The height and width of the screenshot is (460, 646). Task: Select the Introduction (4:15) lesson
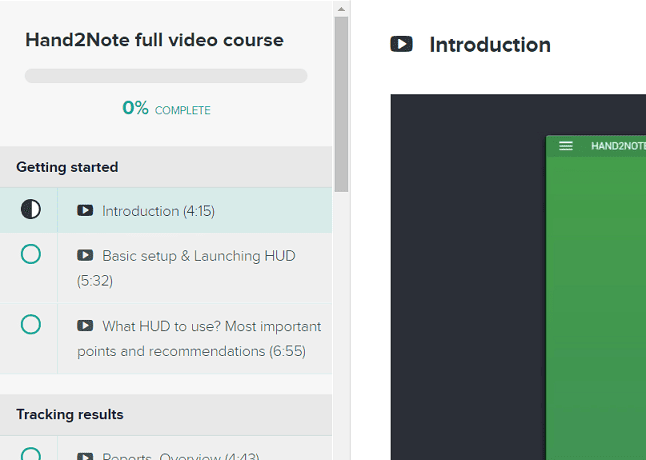158,211
